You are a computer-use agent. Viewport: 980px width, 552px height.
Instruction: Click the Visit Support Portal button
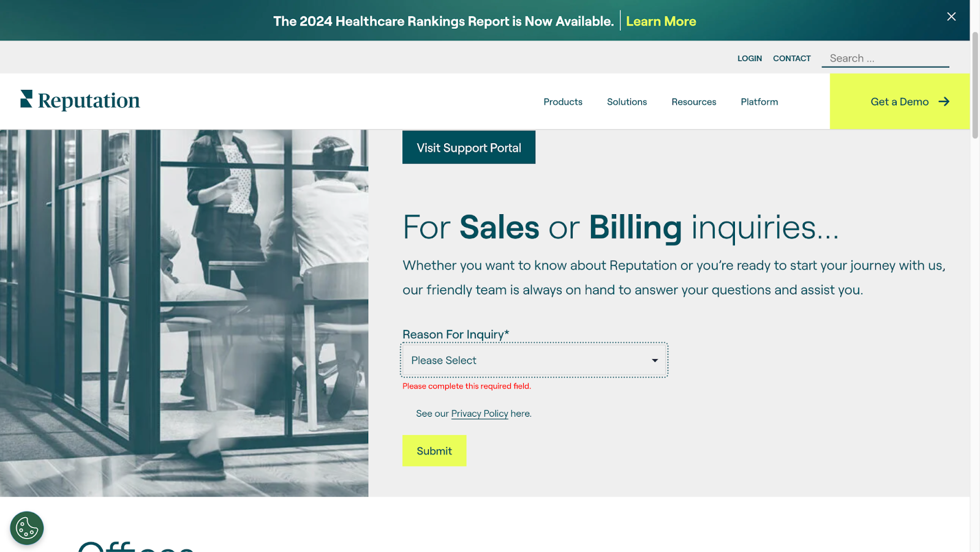[469, 147]
